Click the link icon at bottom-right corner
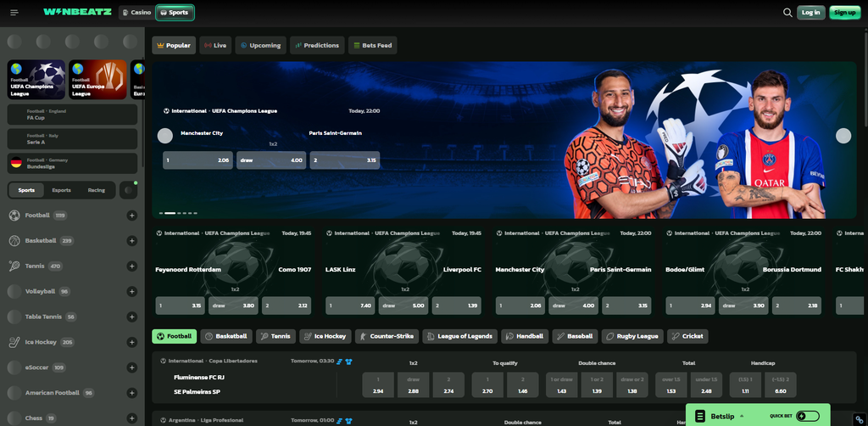 [860, 419]
